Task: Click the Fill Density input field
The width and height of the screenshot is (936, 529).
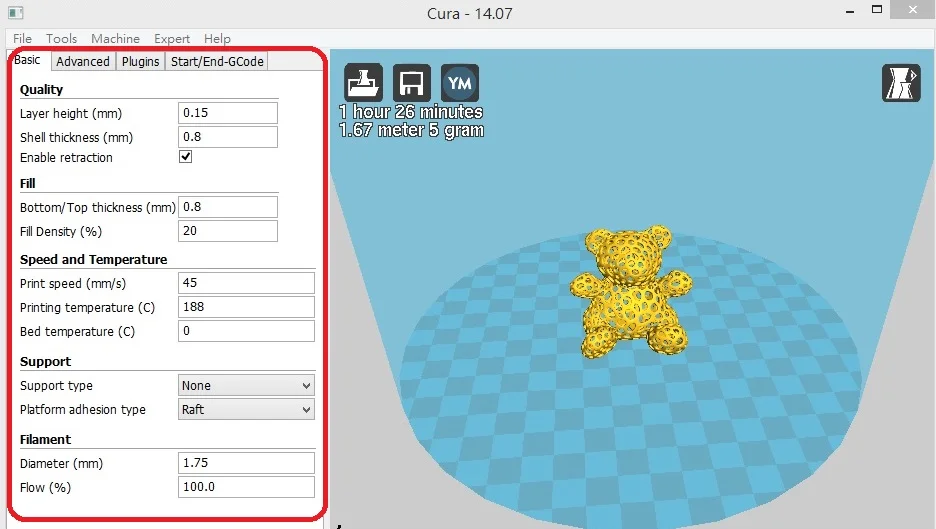Action: [x=227, y=231]
